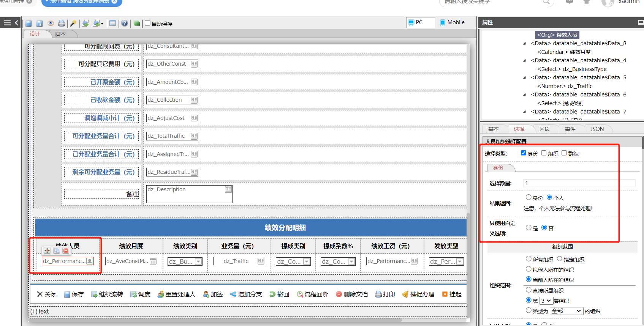
Task: Toggle the 自动保存 checkbox
Action: point(148,23)
